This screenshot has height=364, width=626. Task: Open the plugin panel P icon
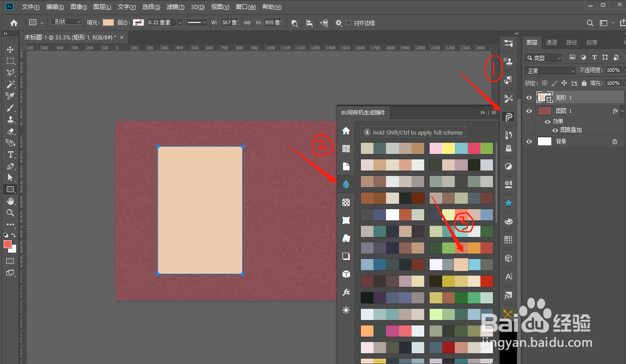[x=508, y=118]
